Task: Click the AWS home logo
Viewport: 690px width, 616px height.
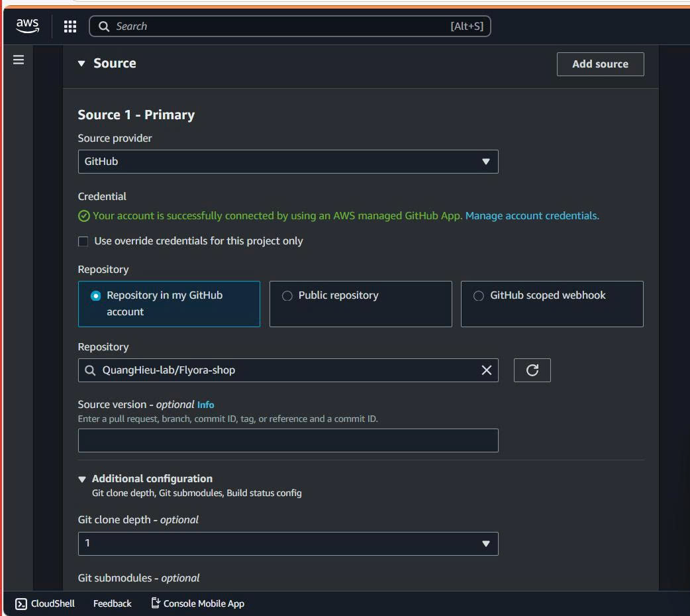Action: [26, 26]
